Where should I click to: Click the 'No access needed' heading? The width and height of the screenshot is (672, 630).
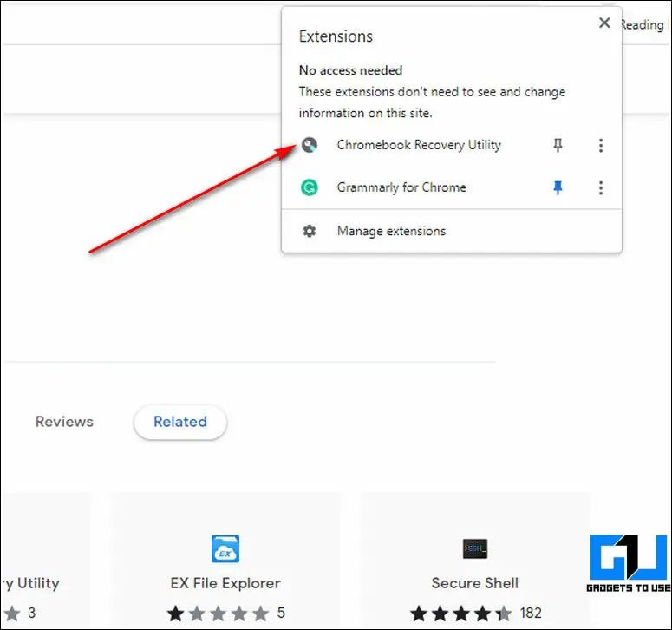[x=350, y=70]
